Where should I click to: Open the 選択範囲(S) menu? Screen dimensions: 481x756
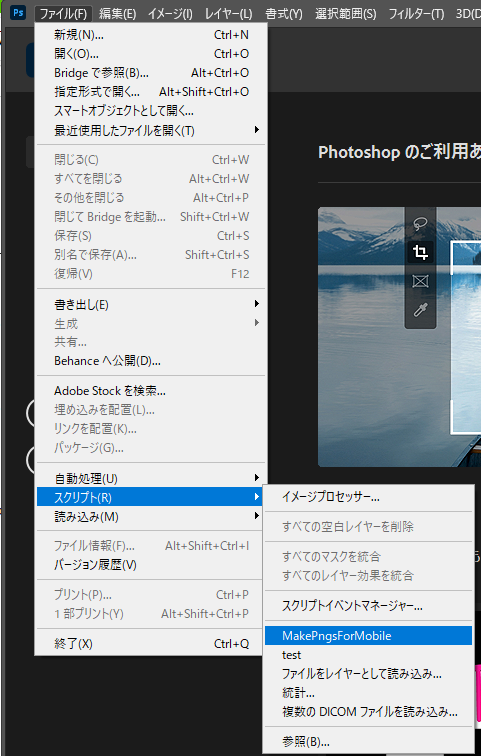tap(346, 13)
